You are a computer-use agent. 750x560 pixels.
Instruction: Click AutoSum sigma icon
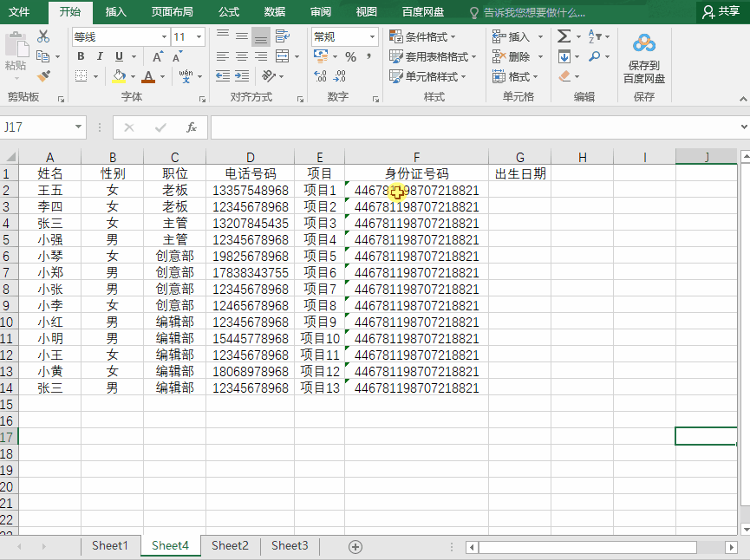click(564, 36)
